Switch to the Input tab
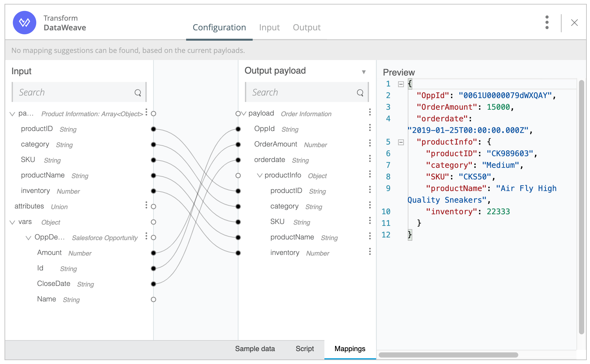The image size is (590, 364). click(269, 28)
